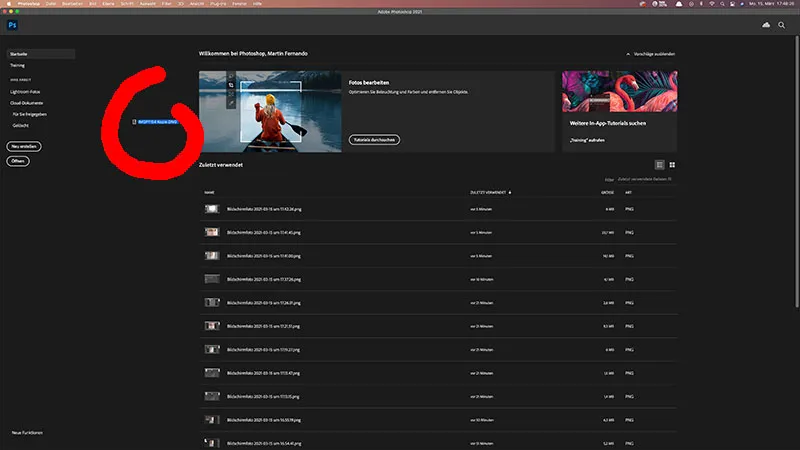Image resolution: width=800 pixels, height=450 pixels.
Task: Open Bildschirmfoto 2021-03-15 um 17.13.47.png
Action: [x=438, y=373]
